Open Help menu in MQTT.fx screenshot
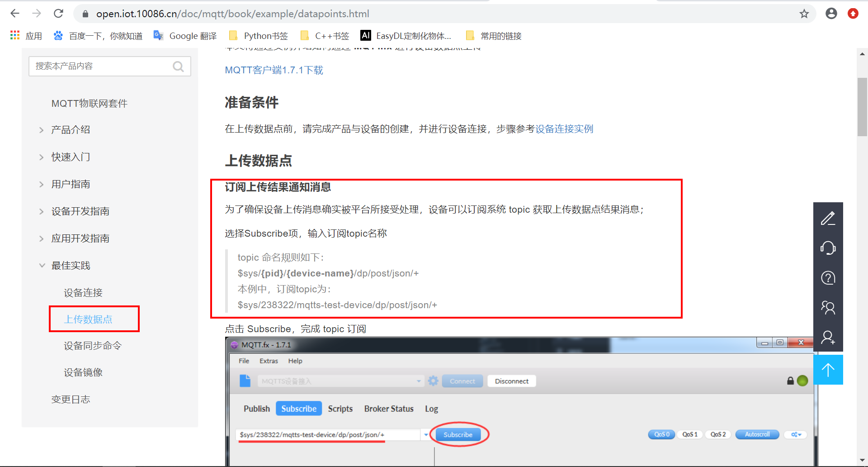The width and height of the screenshot is (868, 467). pos(295,361)
